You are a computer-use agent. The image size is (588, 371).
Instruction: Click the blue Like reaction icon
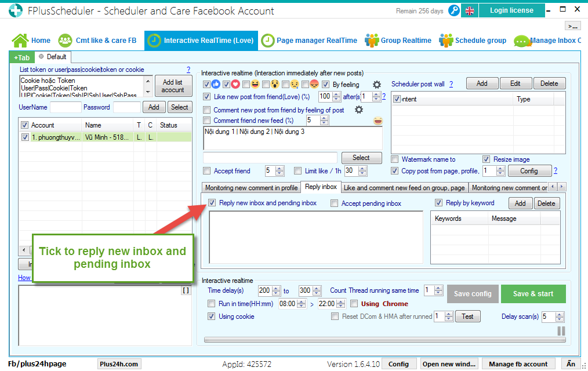point(216,84)
